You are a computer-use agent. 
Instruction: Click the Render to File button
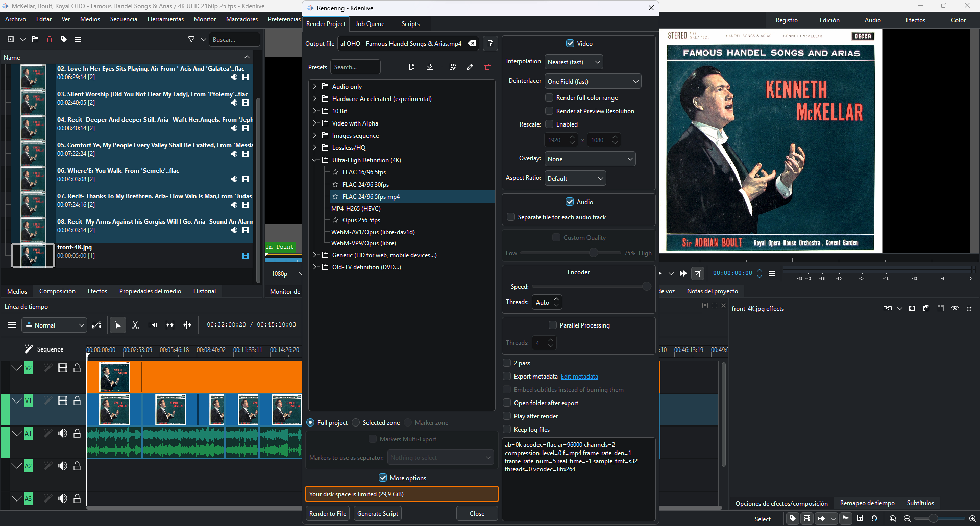coord(328,514)
